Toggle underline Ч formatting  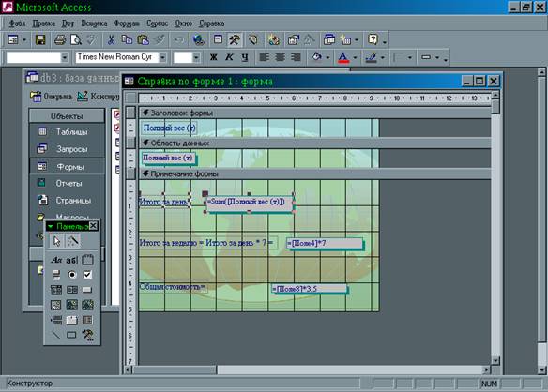point(245,57)
